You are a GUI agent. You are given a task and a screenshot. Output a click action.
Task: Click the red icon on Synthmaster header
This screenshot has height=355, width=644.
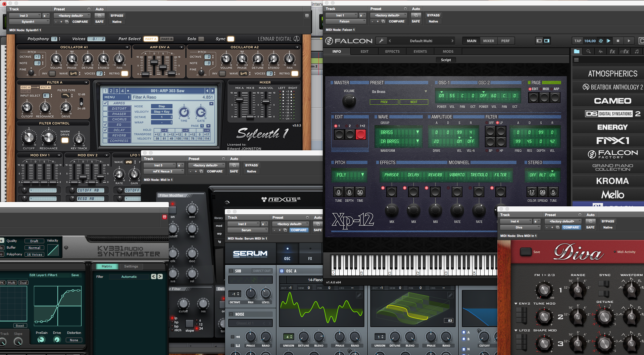164,217
